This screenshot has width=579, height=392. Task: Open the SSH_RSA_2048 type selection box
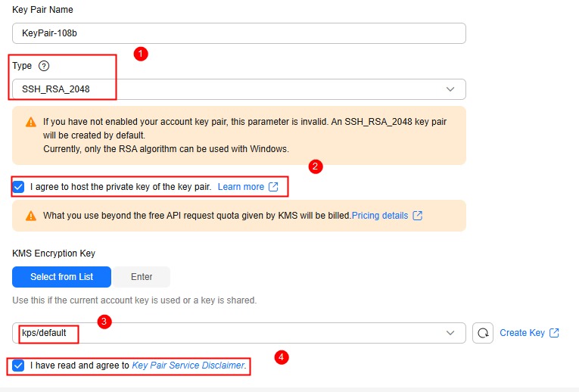(x=239, y=89)
